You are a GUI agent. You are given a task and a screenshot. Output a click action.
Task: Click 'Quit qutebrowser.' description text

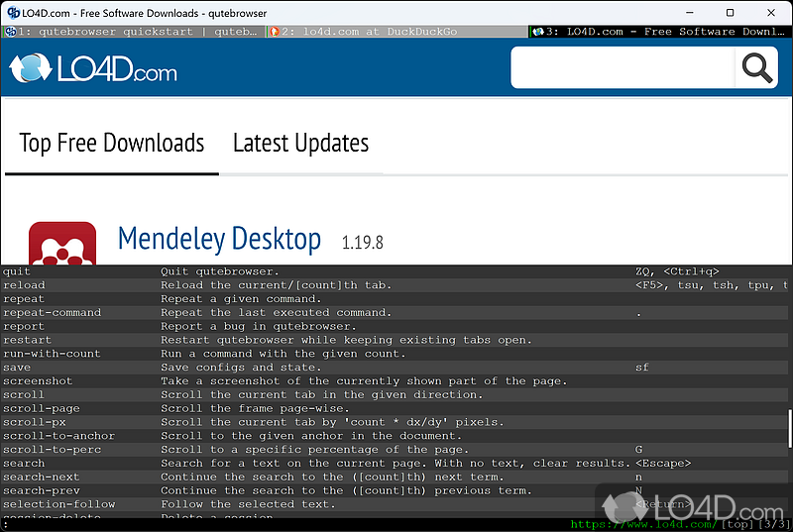pyautogui.click(x=219, y=271)
